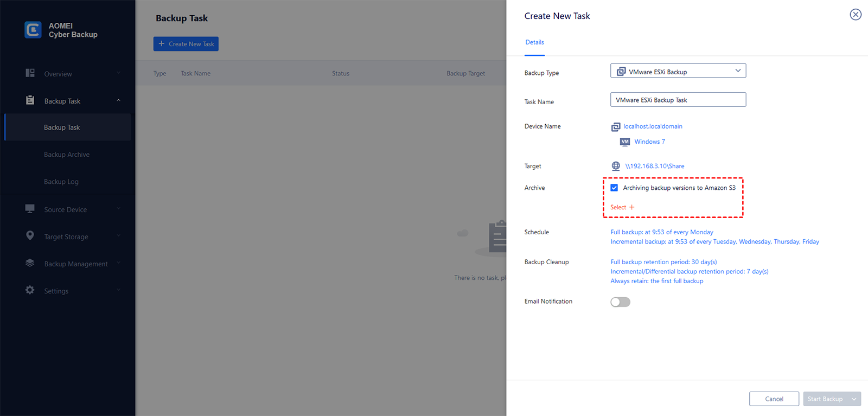Click the Target Storage location pin icon
The image size is (868, 416).
(30, 235)
